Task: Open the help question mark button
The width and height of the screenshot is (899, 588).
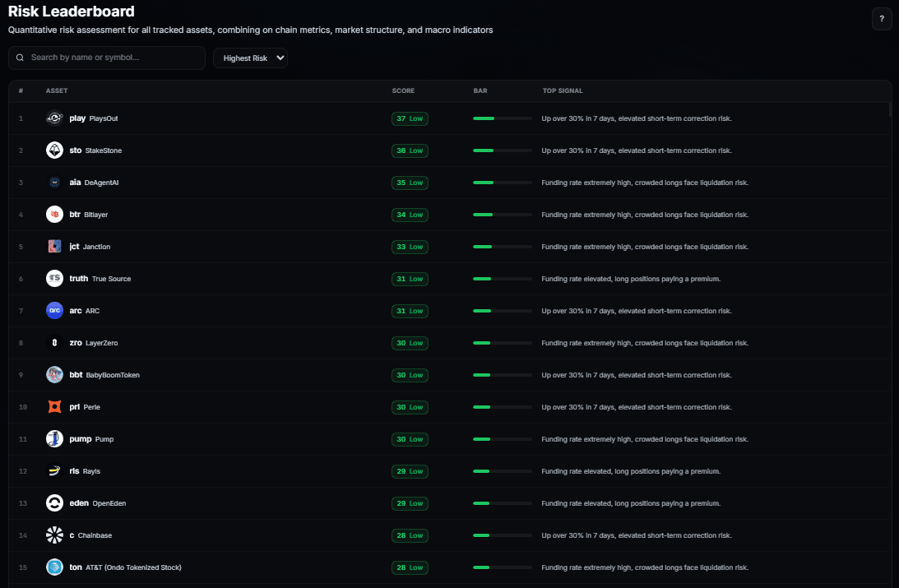Action: (882, 18)
